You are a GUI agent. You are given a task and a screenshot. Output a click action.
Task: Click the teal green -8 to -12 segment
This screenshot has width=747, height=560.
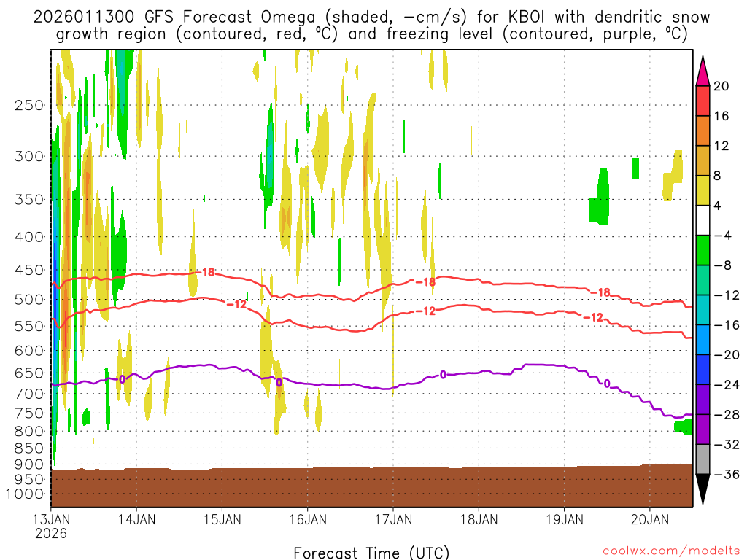[x=703, y=280]
